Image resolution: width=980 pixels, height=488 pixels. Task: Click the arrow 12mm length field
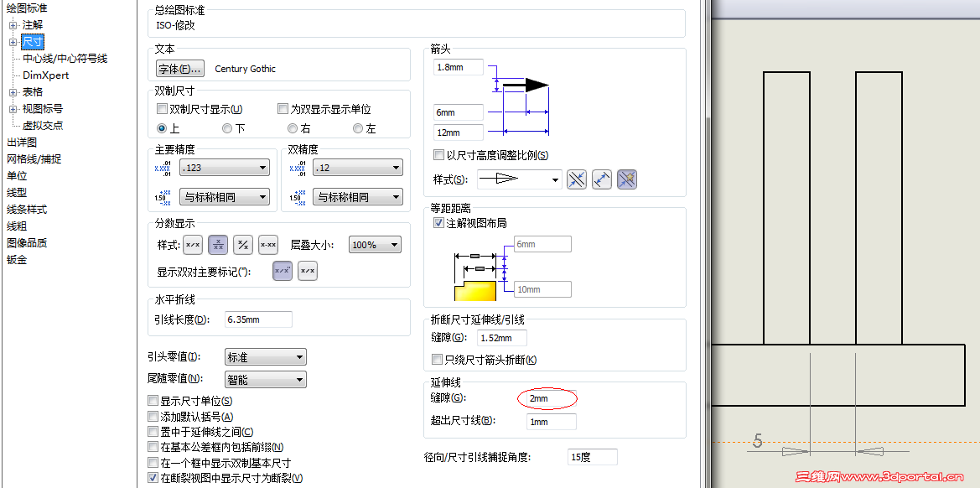458,132
